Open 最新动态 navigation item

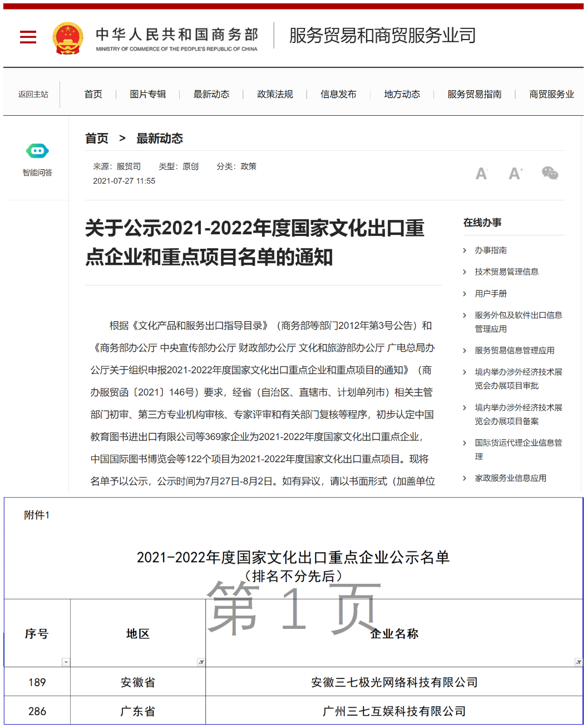(211, 94)
